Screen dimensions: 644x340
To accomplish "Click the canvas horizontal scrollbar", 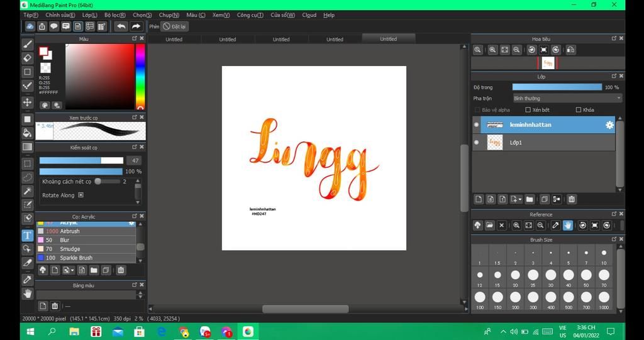I will pos(306,309).
